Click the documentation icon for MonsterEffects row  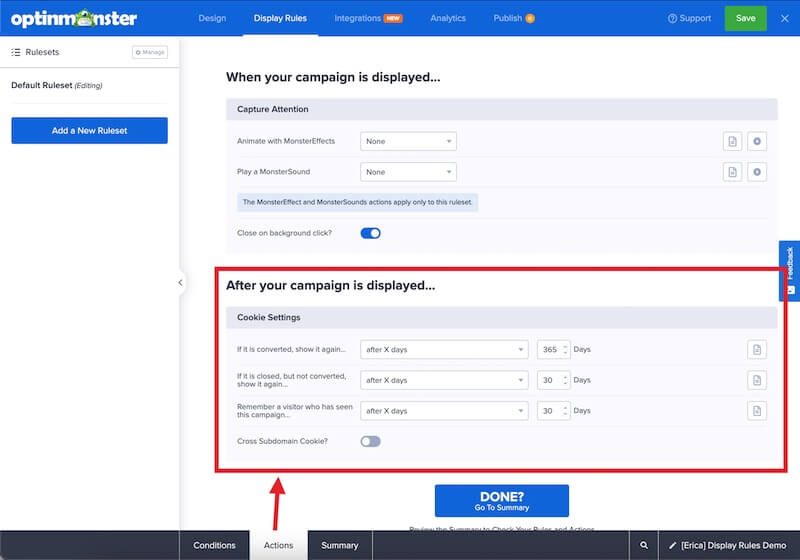click(732, 141)
